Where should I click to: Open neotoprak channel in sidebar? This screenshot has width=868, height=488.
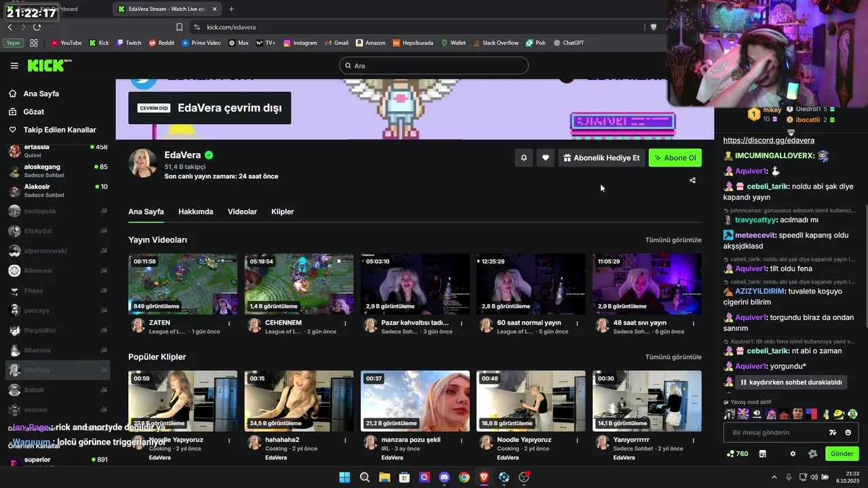coord(58,211)
